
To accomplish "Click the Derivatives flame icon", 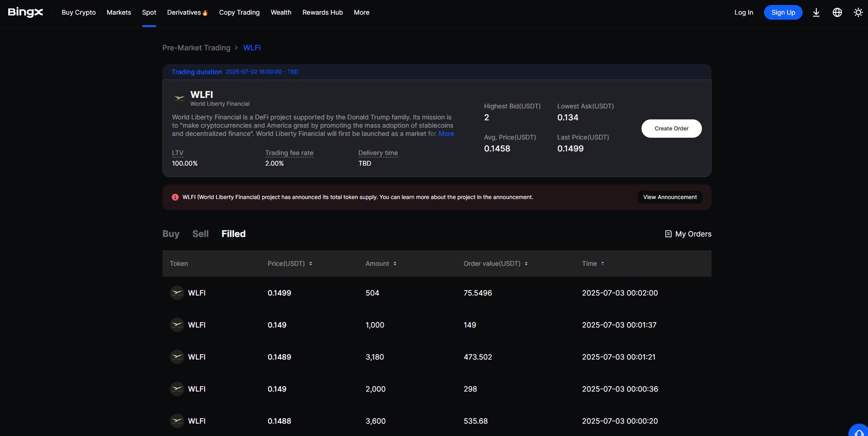I will 205,12.
